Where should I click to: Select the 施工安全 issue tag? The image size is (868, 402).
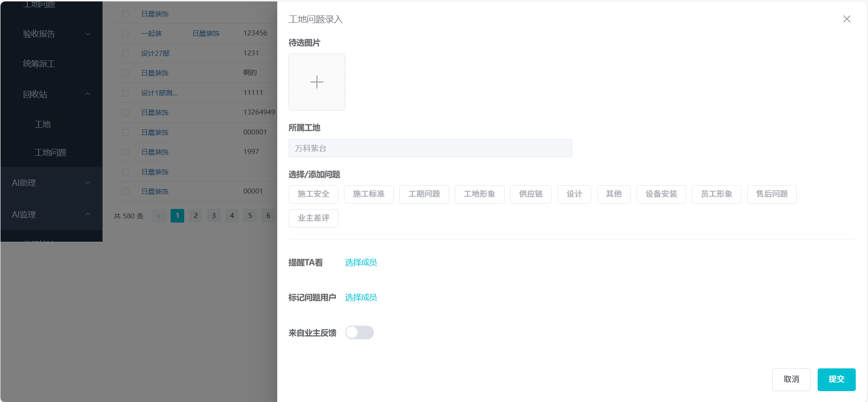pos(313,194)
